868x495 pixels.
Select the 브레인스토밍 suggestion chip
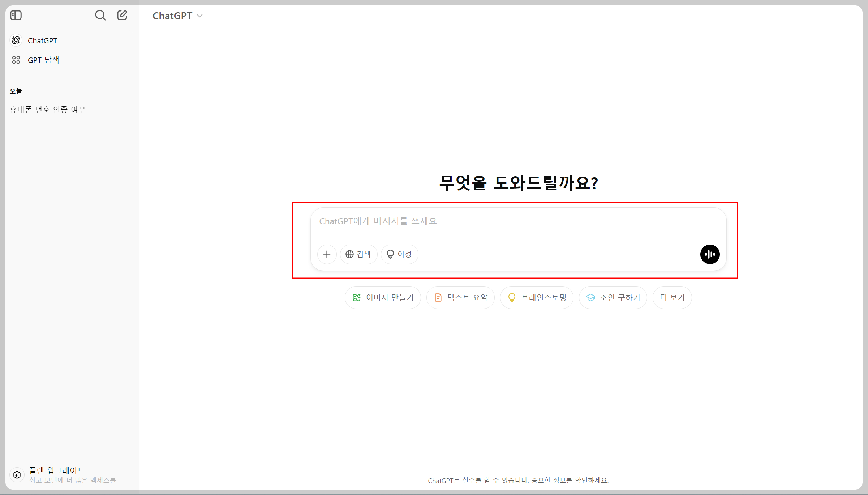click(x=537, y=298)
